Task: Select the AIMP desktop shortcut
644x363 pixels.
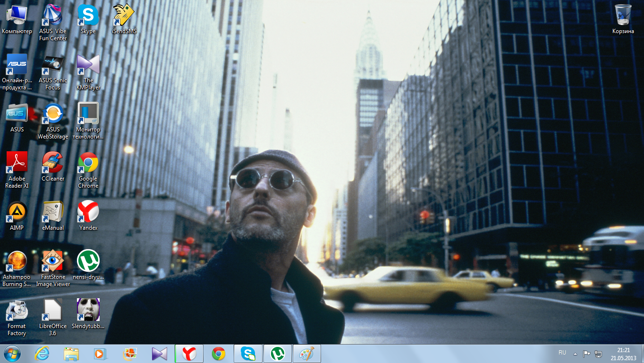Action: coord(17,216)
